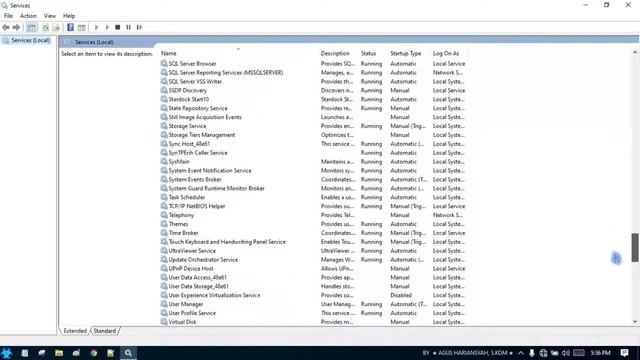Click the gear icon beside SQL Server Browser
The width and height of the screenshot is (640, 360).
(164, 63)
